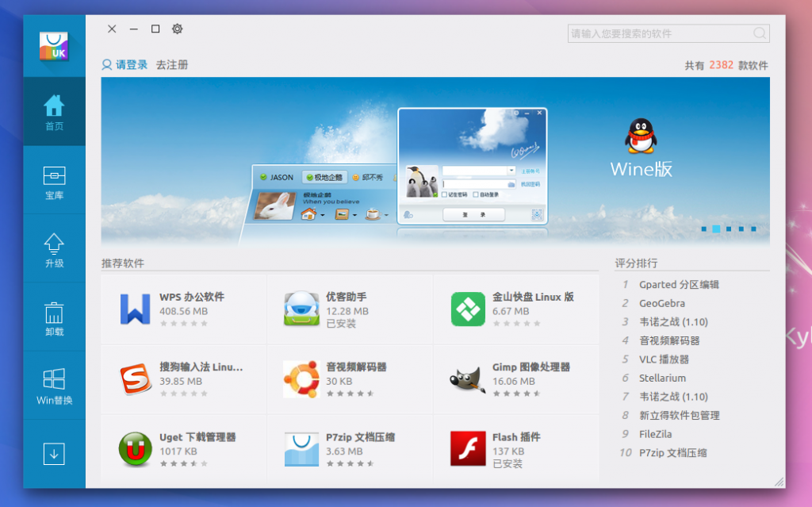Open the settings gear in the title bar
Image resolution: width=812 pixels, height=507 pixels.
177,29
